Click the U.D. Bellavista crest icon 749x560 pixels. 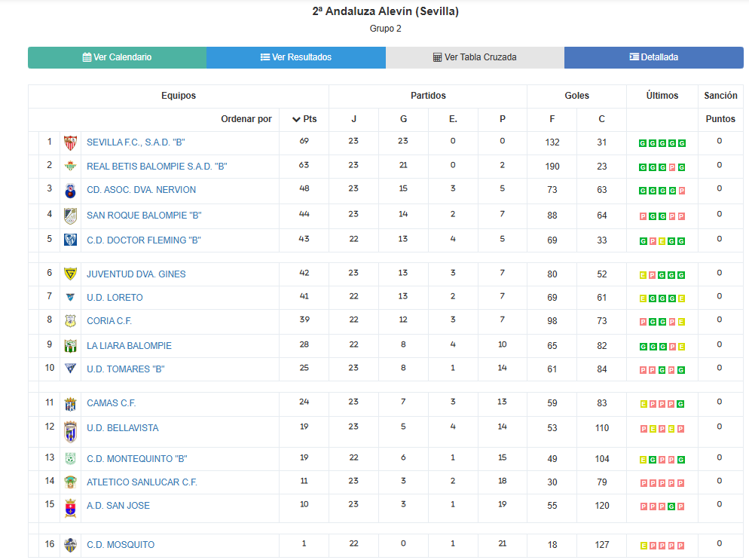(x=70, y=431)
